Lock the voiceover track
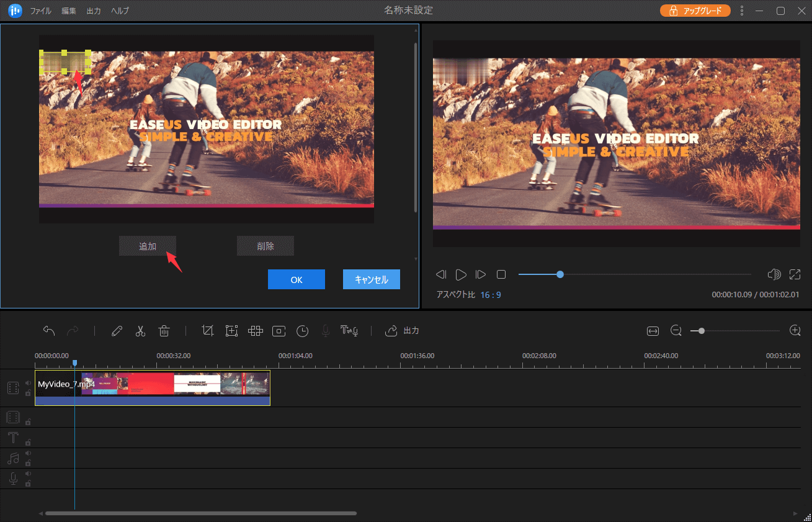 click(28, 484)
